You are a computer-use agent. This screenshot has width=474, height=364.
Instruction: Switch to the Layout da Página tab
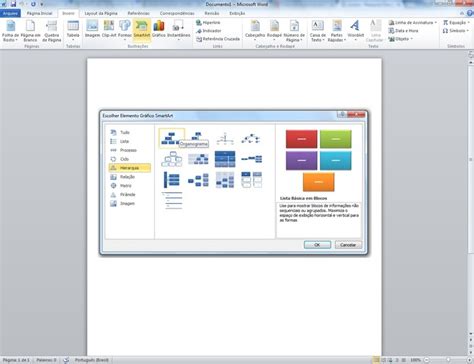coord(101,13)
